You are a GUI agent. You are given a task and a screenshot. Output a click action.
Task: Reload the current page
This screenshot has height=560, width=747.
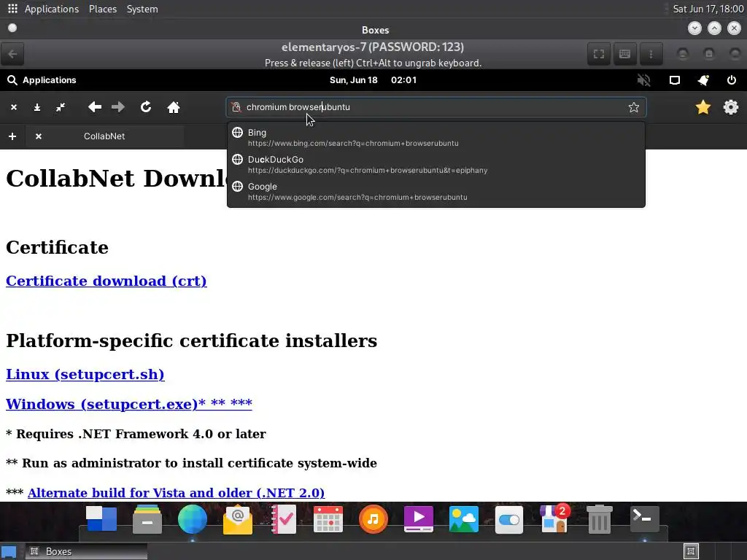[x=146, y=107]
